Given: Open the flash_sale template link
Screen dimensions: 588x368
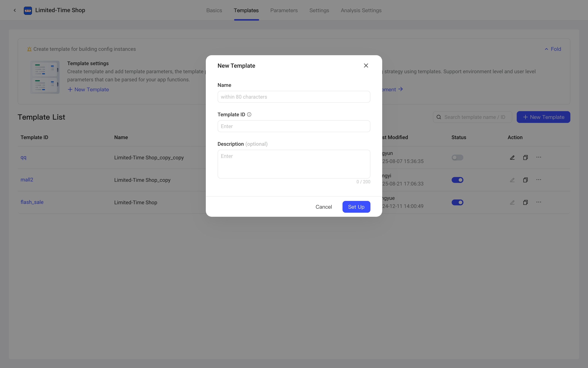Looking at the screenshot, I should point(32,202).
